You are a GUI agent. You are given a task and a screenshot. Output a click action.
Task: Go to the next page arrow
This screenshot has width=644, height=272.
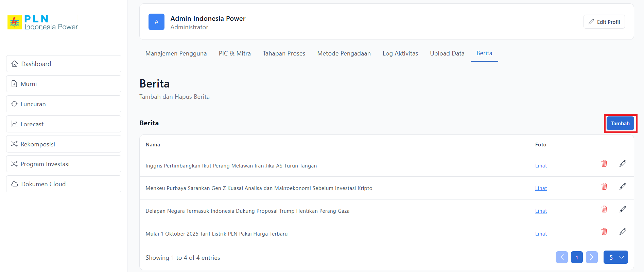point(591,257)
